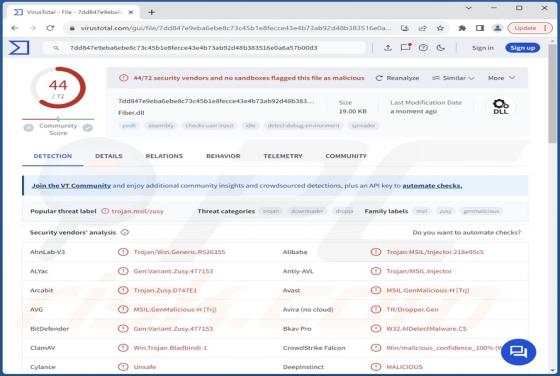The width and height of the screenshot is (560, 376).
Task: Click the W32.AIDetectMalware.CS detection text
Action: pos(426,329)
